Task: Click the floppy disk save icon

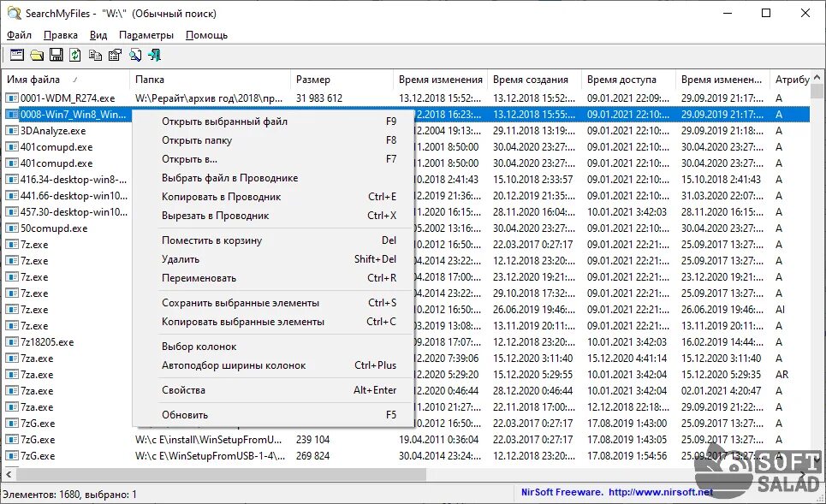Action: click(56, 55)
